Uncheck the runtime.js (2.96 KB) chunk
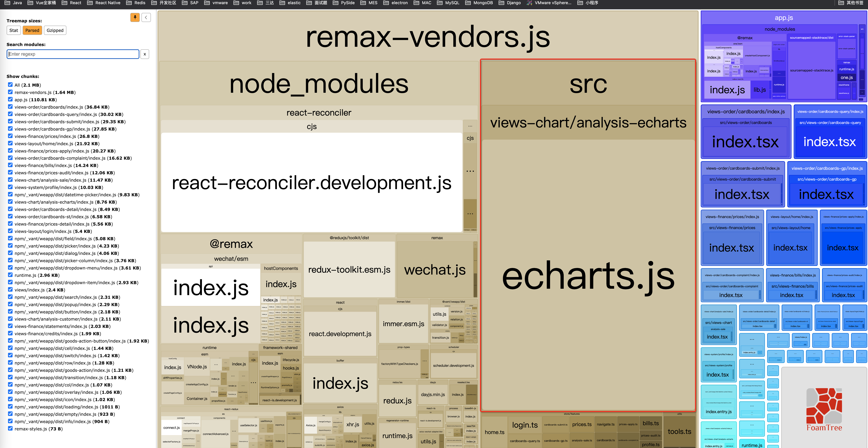This screenshot has width=868, height=448. coord(10,275)
